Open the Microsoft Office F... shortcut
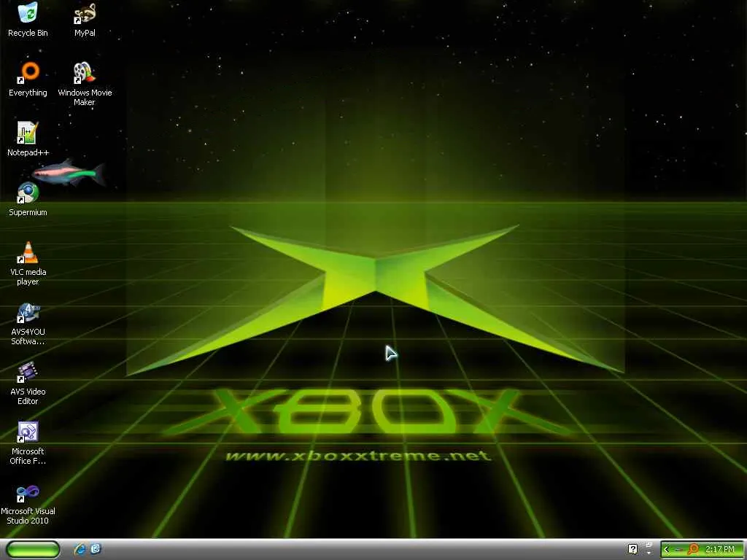Screen dimensions: 747x560 tap(28, 443)
